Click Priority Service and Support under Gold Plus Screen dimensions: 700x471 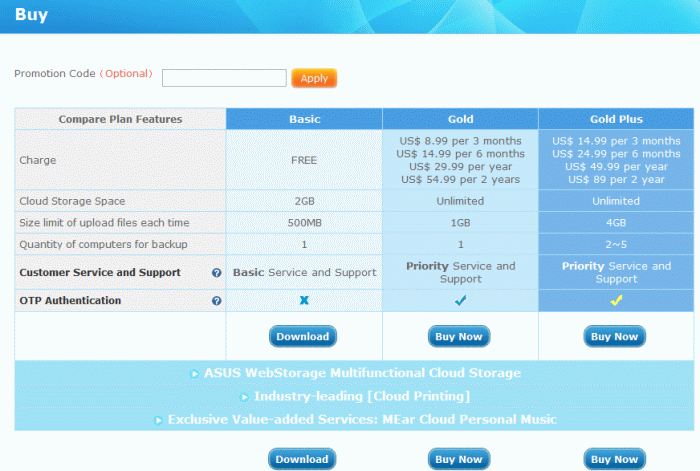(x=616, y=272)
